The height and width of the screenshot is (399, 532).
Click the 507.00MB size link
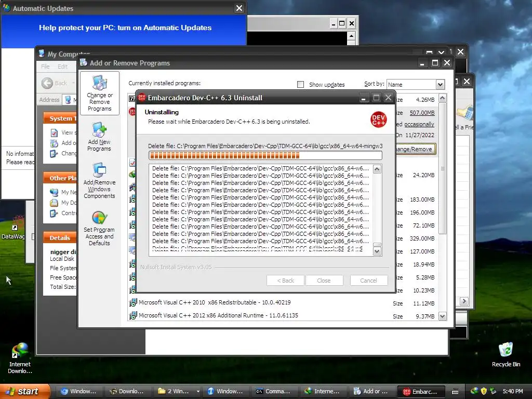click(422, 113)
